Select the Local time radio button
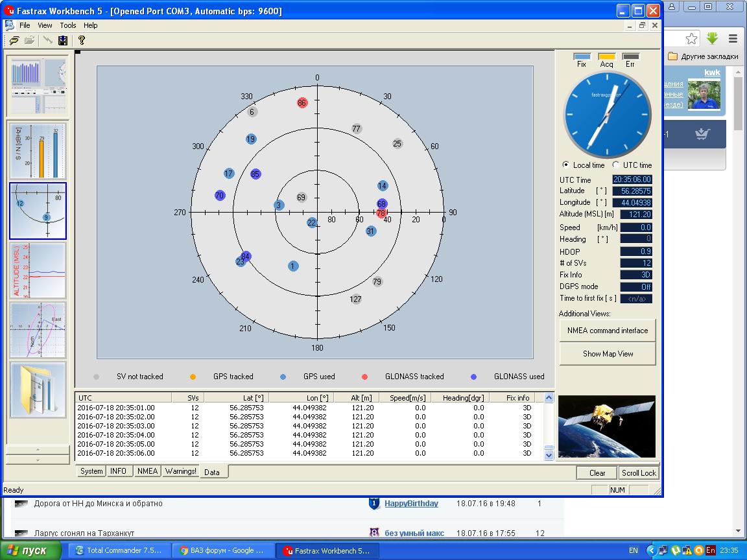The width and height of the screenshot is (747, 560). point(566,165)
